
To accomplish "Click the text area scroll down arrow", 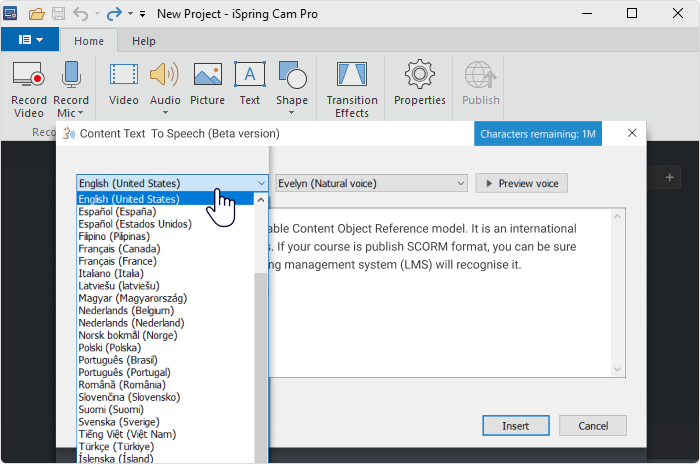I will coord(617,369).
